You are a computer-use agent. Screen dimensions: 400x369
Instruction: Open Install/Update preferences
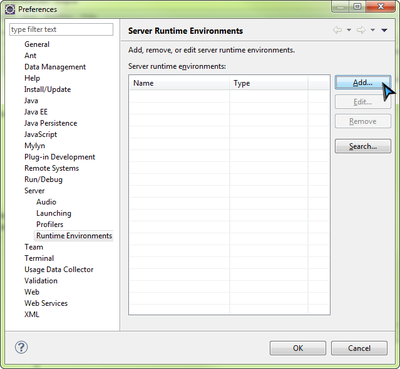(47, 89)
